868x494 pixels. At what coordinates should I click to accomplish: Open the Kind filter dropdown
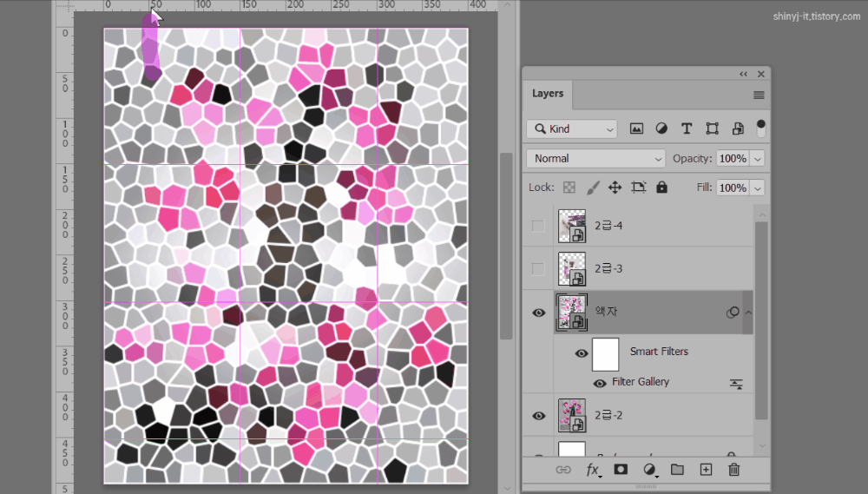(x=572, y=129)
